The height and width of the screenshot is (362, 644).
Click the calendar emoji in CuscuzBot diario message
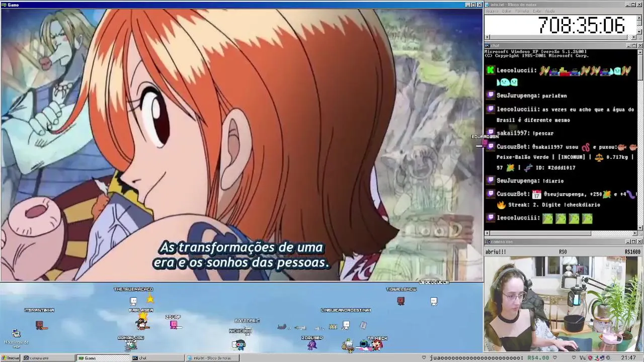[x=536, y=194]
